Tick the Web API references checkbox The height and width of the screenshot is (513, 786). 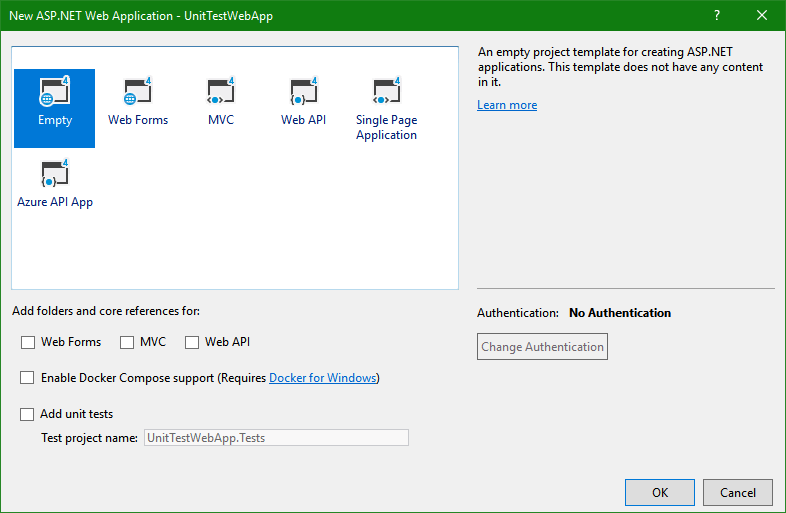click(192, 342)
